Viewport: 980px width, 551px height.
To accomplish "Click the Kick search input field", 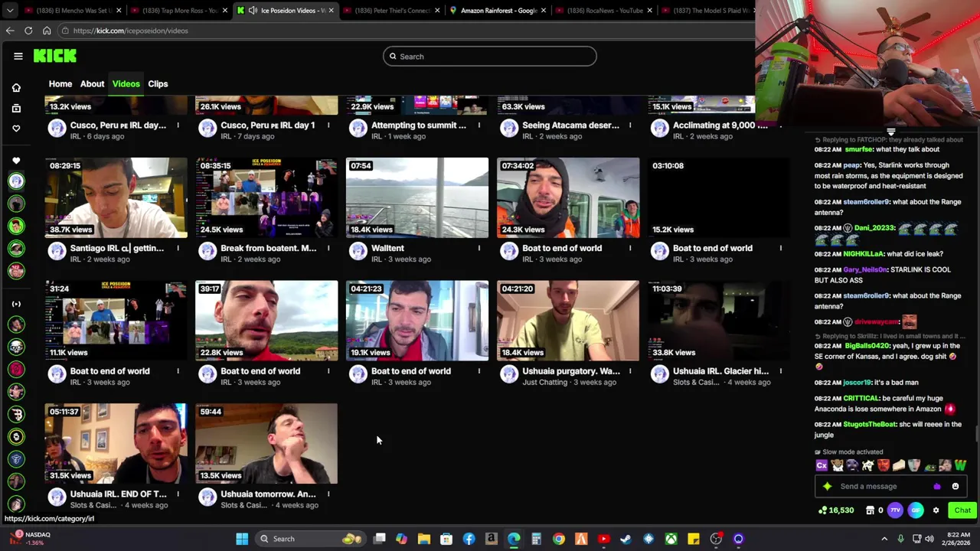I will [490, 56].
